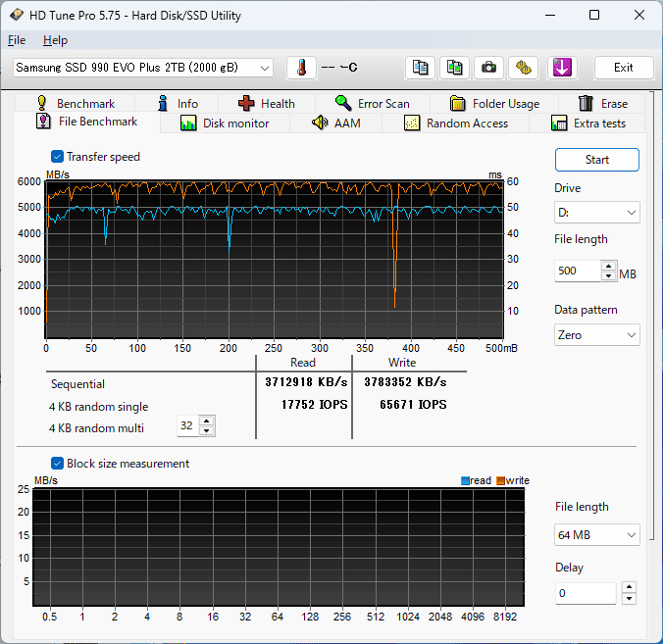Switch to the Error Scan tab

click(372, 103)
